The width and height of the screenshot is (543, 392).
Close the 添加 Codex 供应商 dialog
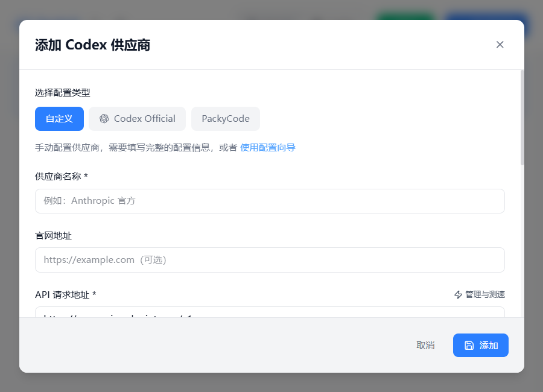pos(500,45)
